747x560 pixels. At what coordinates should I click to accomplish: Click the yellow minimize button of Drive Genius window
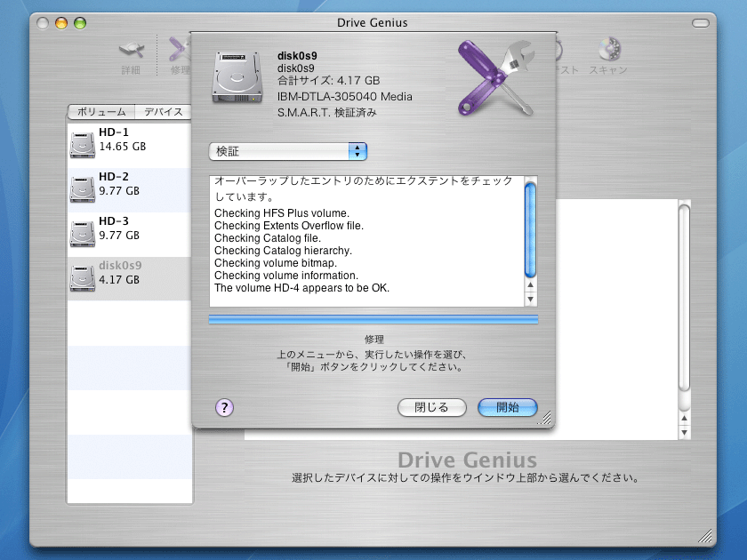tap(61, 23)
